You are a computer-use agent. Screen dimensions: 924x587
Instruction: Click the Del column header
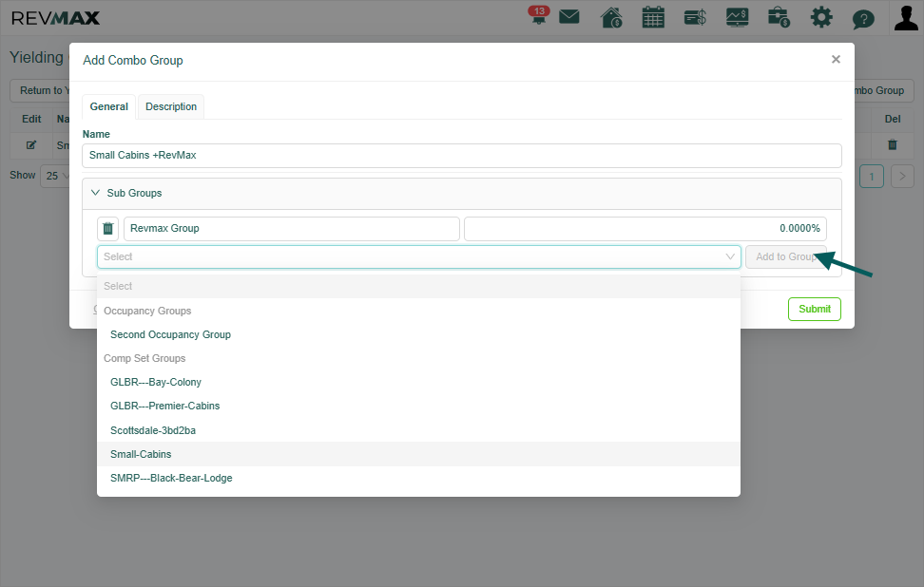(x=893, y=119)
